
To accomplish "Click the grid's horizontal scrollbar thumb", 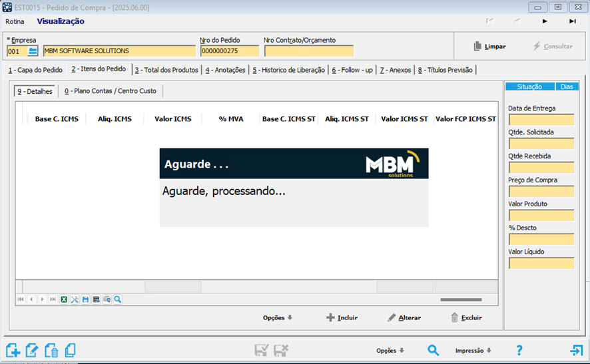I will (x=460, y=300).
